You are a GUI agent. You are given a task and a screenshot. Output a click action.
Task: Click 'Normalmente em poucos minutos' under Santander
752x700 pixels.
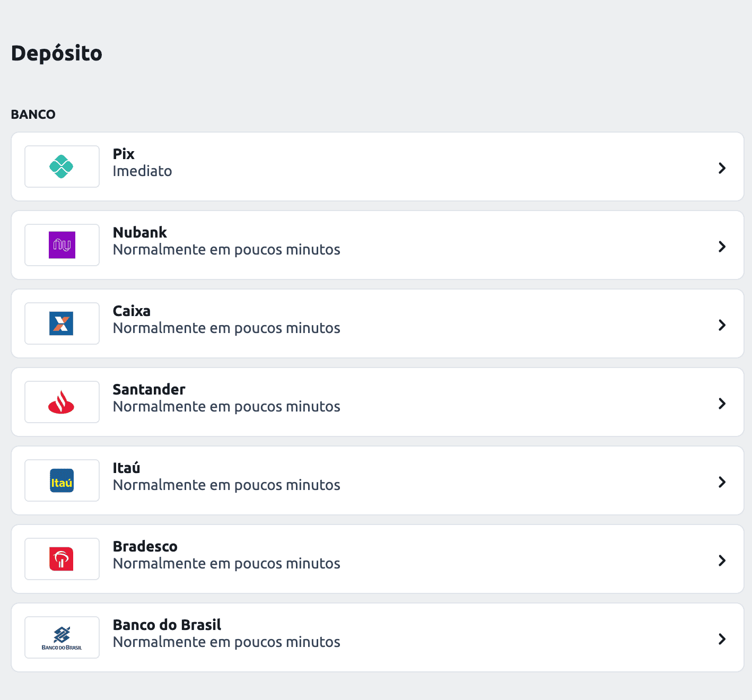click(x=226, y=407)
